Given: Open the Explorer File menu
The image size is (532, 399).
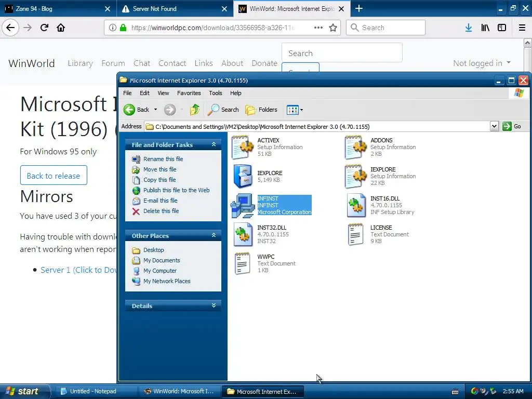Looking at the screenshot, I should [127, 93].
